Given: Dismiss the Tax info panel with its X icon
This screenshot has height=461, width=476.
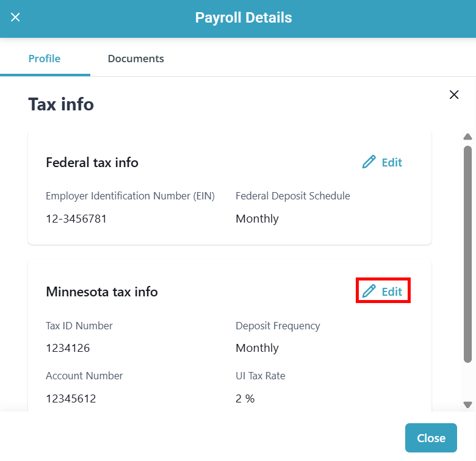Looking at the screenshot, I should (454, 95).
